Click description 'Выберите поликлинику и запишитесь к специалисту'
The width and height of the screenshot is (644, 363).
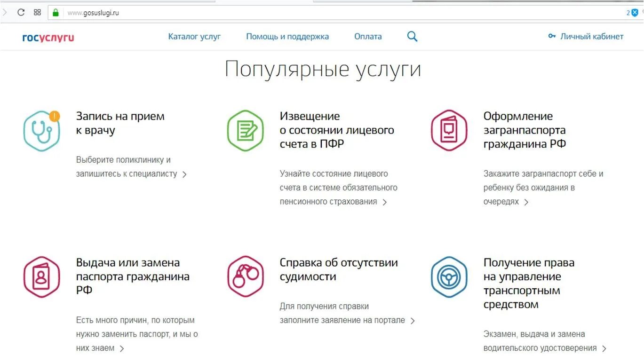127,167
